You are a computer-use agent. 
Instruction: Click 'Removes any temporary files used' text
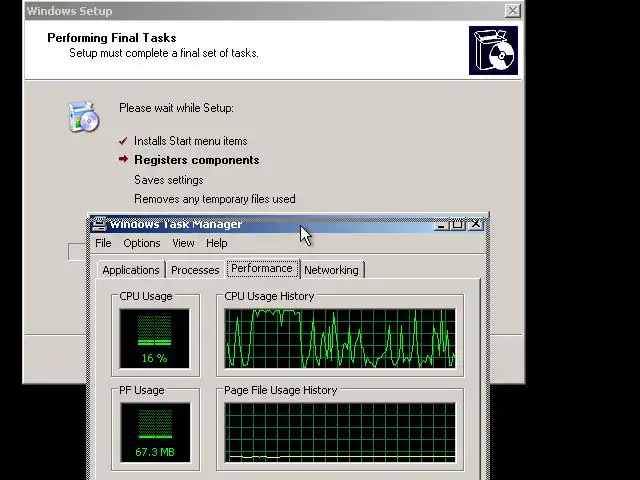point(215,199)
